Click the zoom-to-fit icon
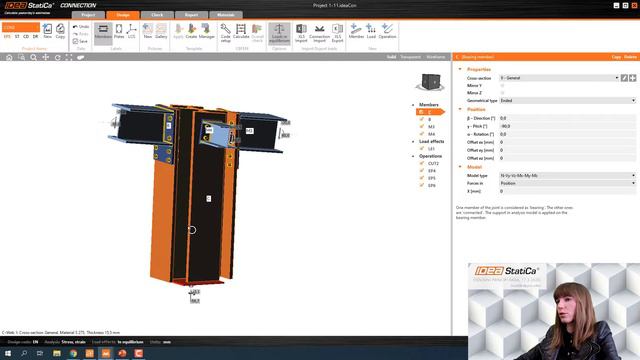 69,57
